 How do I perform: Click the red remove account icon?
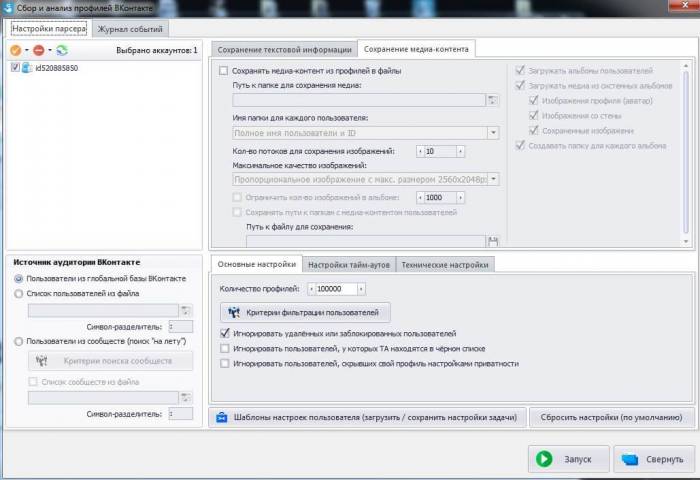pos(38,49)
